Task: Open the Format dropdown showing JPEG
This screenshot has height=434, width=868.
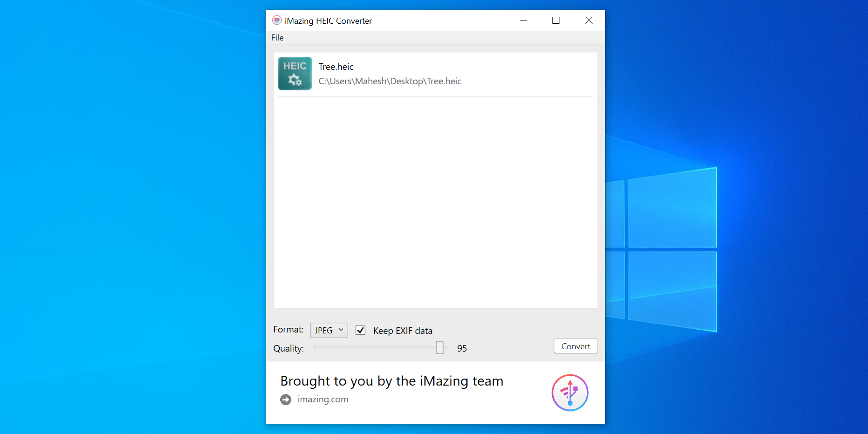Action: click(x=329, y=330)
